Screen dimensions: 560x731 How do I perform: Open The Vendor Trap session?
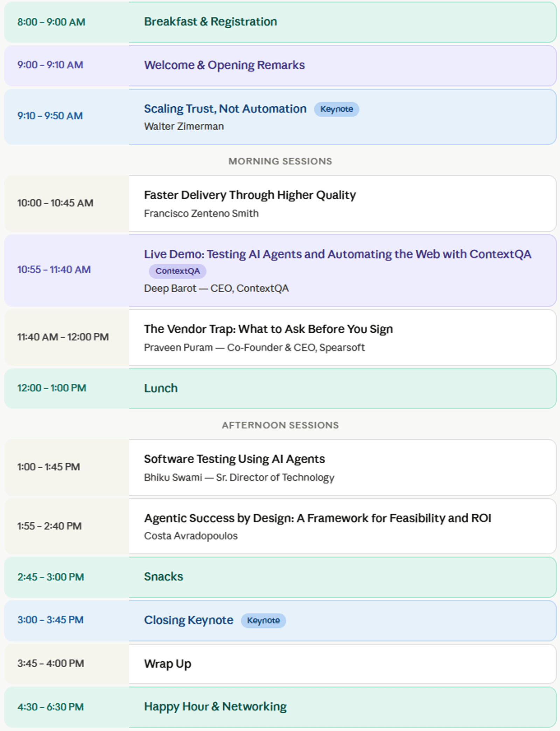(268, 329)
